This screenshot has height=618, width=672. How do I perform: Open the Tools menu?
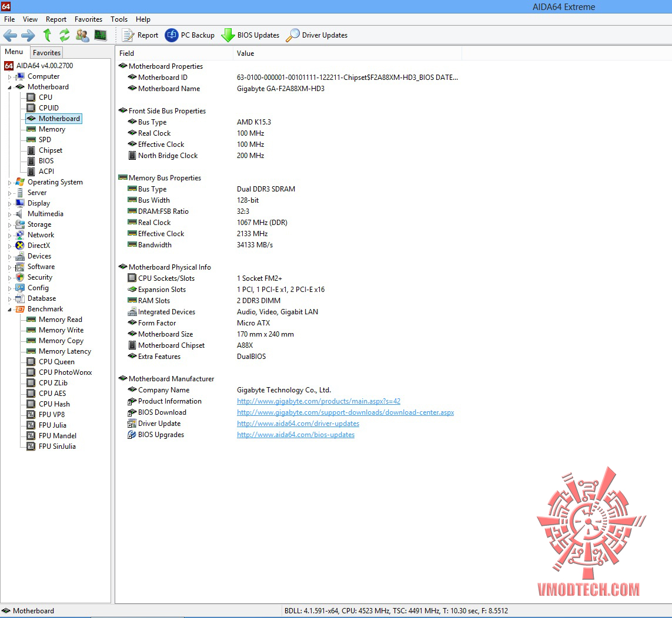tap(119, 19)
